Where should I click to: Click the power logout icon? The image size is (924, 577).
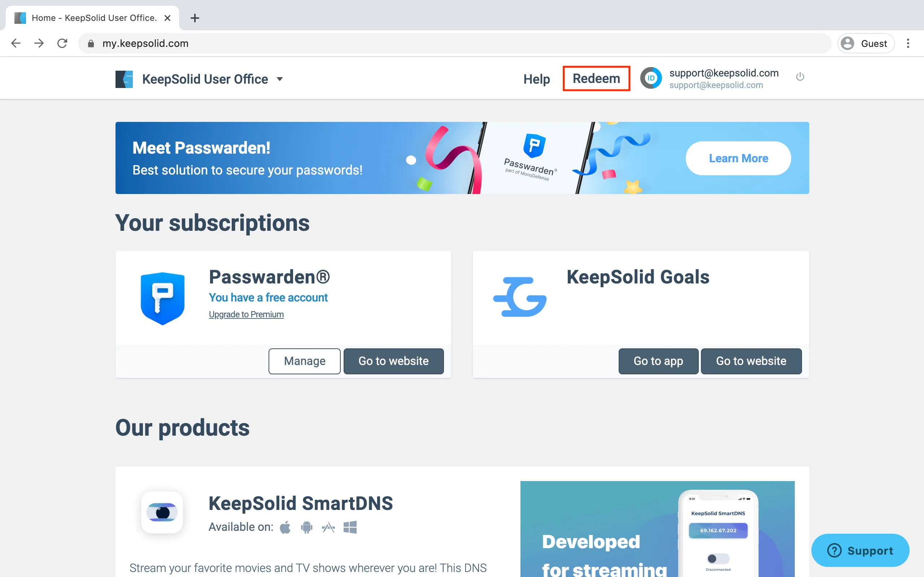point(800,77)
